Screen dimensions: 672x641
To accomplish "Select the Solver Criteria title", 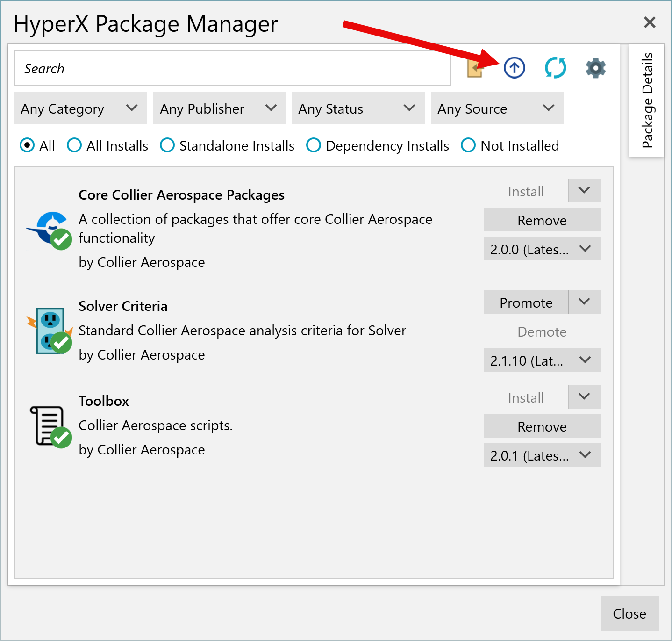I will point(123,306).
